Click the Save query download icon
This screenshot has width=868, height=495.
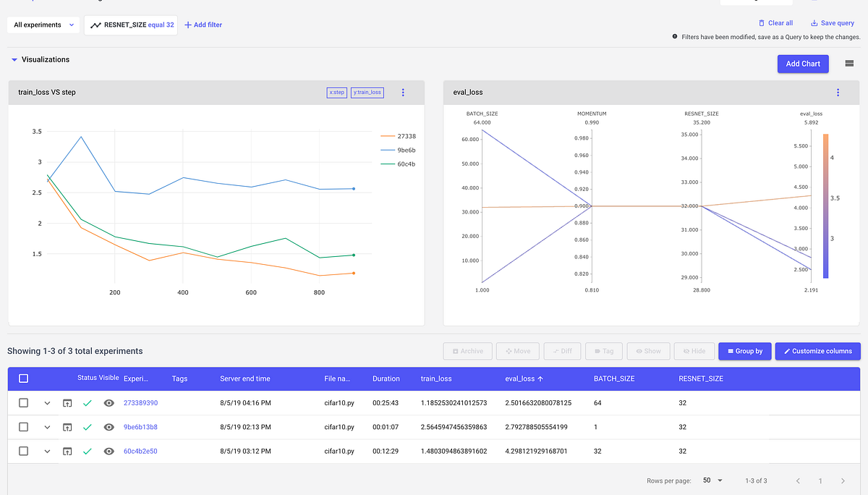(x=812, y=22)
